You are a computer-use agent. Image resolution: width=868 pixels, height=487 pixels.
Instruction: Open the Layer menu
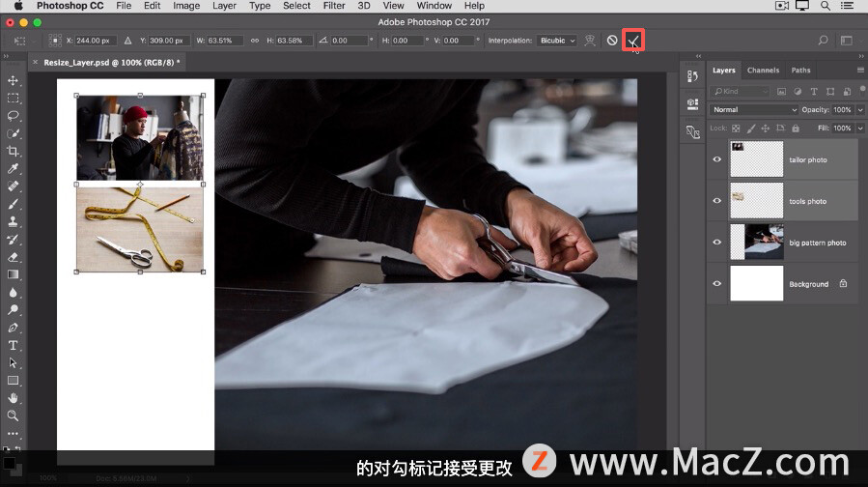[224, 6]
